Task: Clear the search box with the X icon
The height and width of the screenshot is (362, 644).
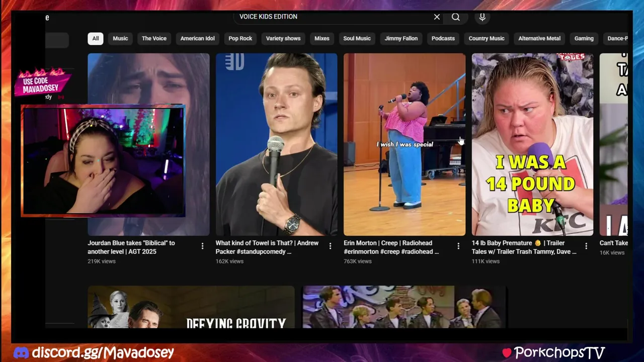Action: (x=437, y=17)
